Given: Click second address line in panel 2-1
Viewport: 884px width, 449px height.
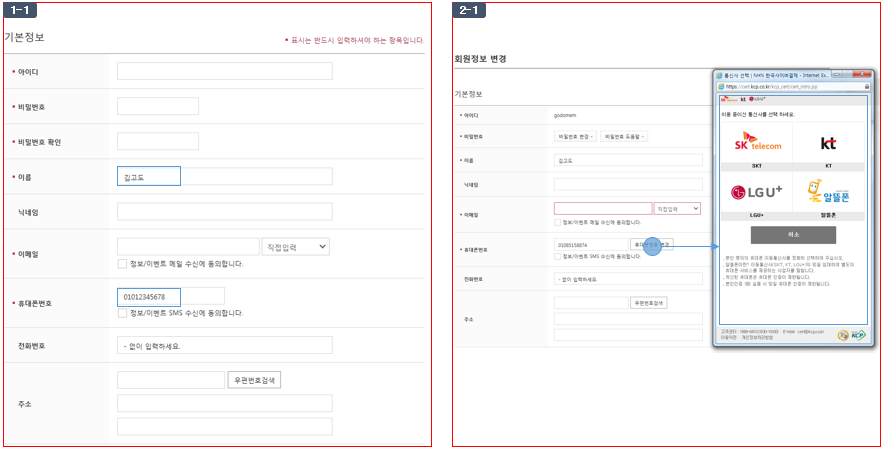Looking at the screenshot, I should pyautogui.click(x=629, y=335).
